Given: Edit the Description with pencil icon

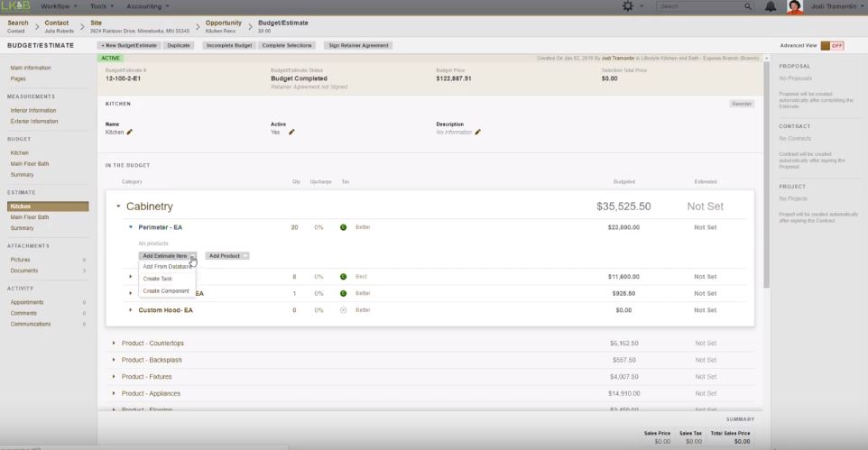Looking at the screenshot, I should (x=478, y=133).
